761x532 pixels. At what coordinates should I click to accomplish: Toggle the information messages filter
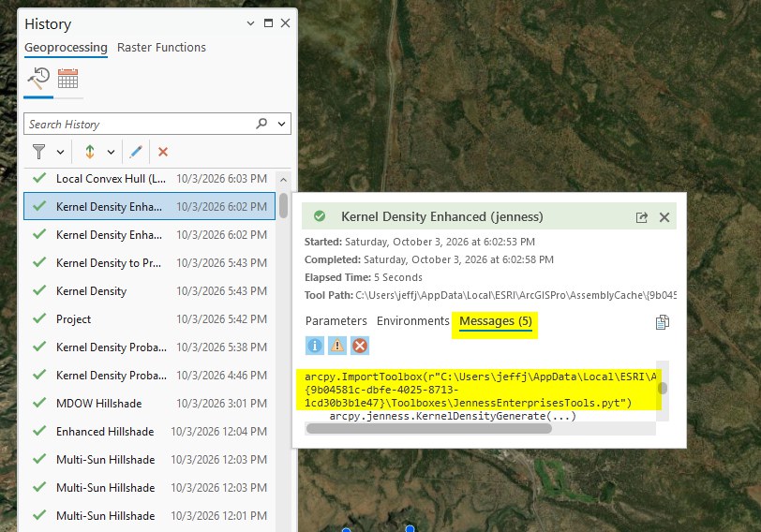[x=315, y=346]
